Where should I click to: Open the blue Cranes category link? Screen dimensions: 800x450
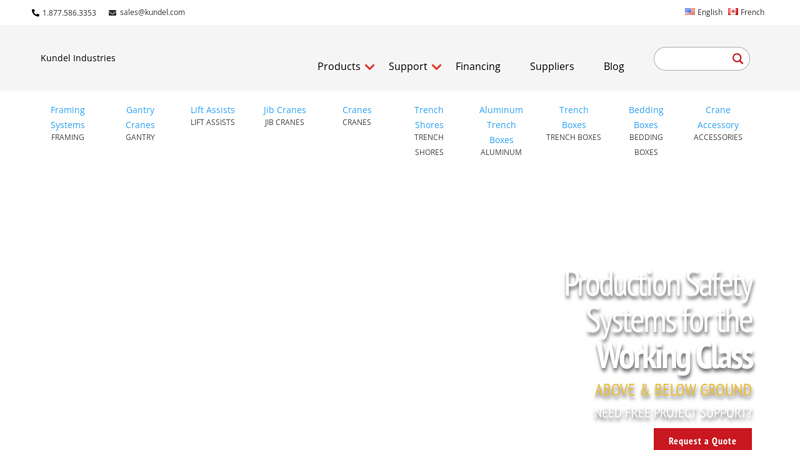[x=357, y=110]
